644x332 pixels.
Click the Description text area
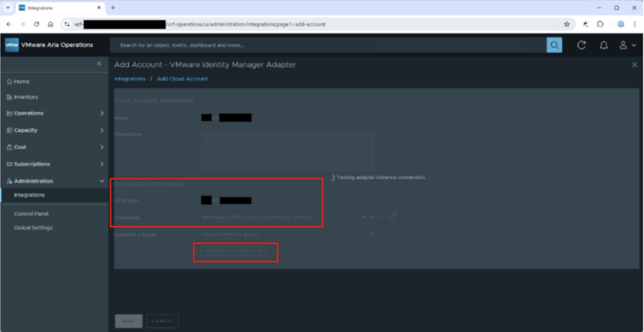(287, 151)
